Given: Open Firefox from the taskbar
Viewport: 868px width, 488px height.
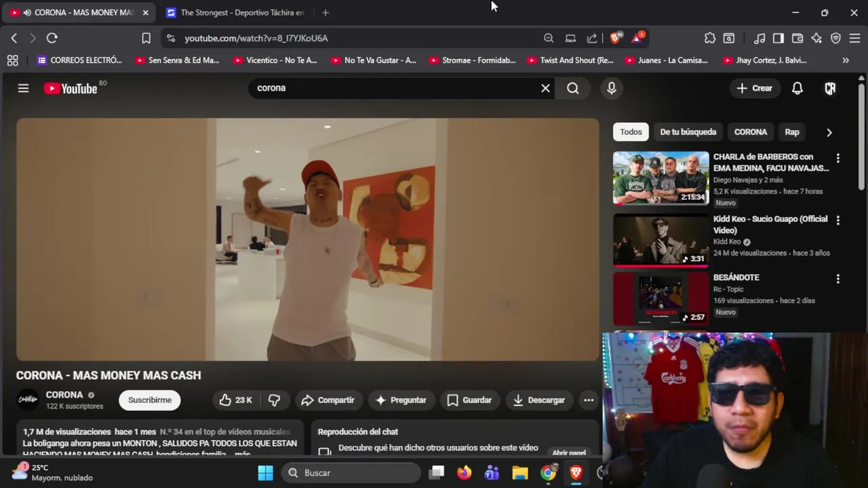Looking at the screenshot, I should [464, 473].
